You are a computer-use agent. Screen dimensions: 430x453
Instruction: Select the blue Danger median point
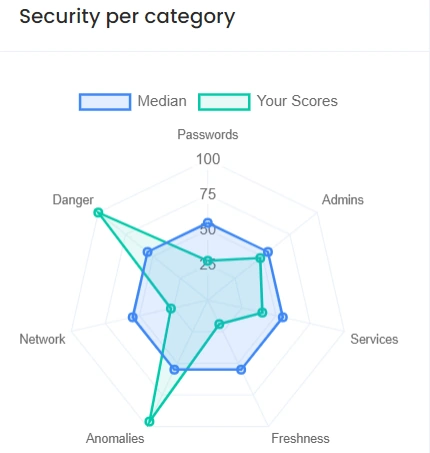pyautogui.click(x=148, y=252)
